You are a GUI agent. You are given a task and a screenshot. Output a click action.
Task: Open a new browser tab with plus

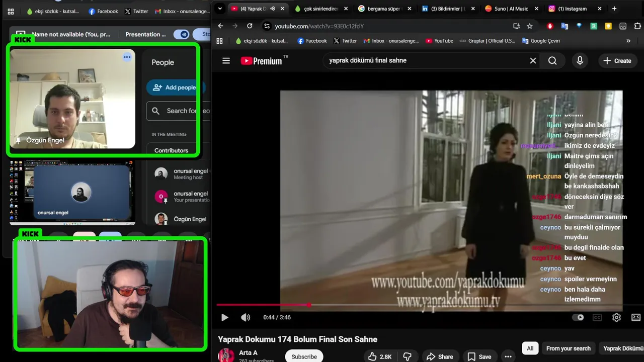point(614,9)
